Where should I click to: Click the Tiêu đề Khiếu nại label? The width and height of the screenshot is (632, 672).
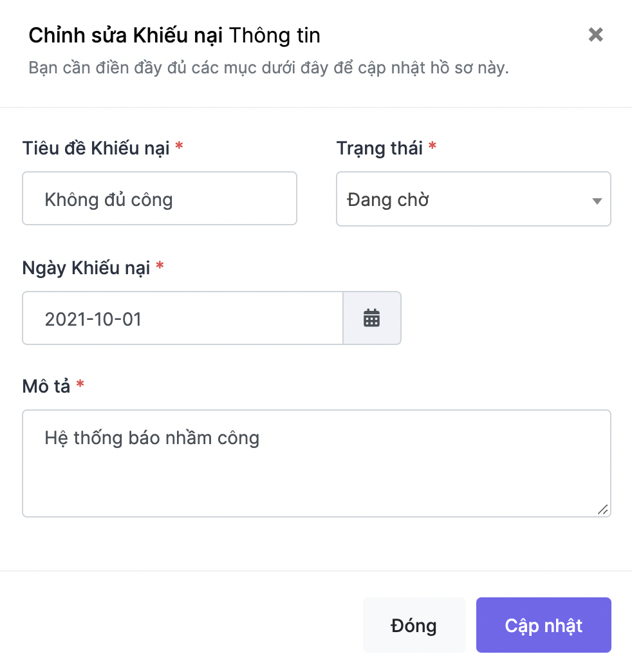[96, 148]
